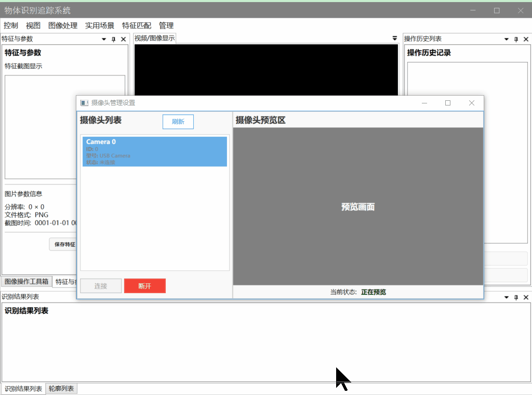The image size is (532, 395).
Task: Maximize the 物体识别追踪系统 main window
Action: (497, 10)
